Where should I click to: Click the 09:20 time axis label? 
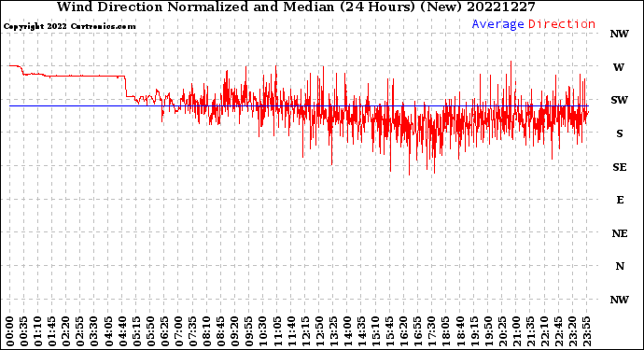point(235,331)
